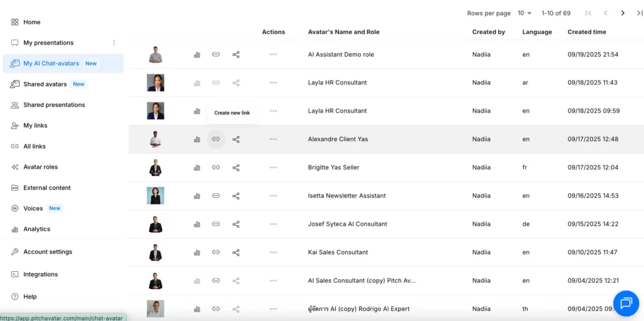Navigate to Avatar roles section
Screen dimensions: 644x321
[x=40, y=167]
